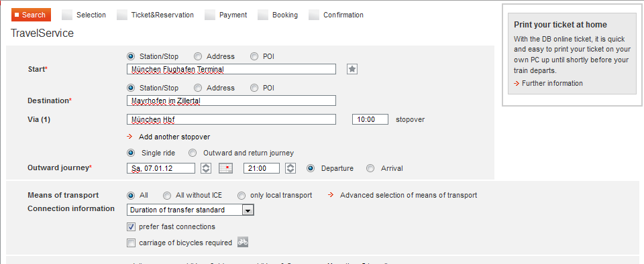Click the red arrow before Advanced selection
644x264 pixels.
pyautogui.click(x=331, y=195)
